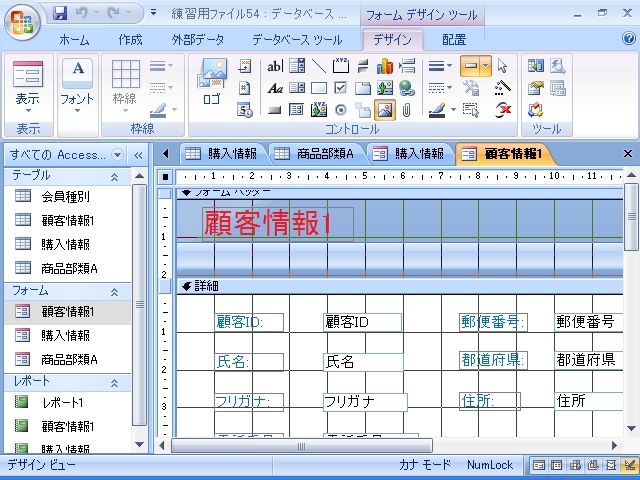The width and height of the screenshot is (640, 480).
Task: Select 会員種別 table in navigation pane
Action: [65, 197]
